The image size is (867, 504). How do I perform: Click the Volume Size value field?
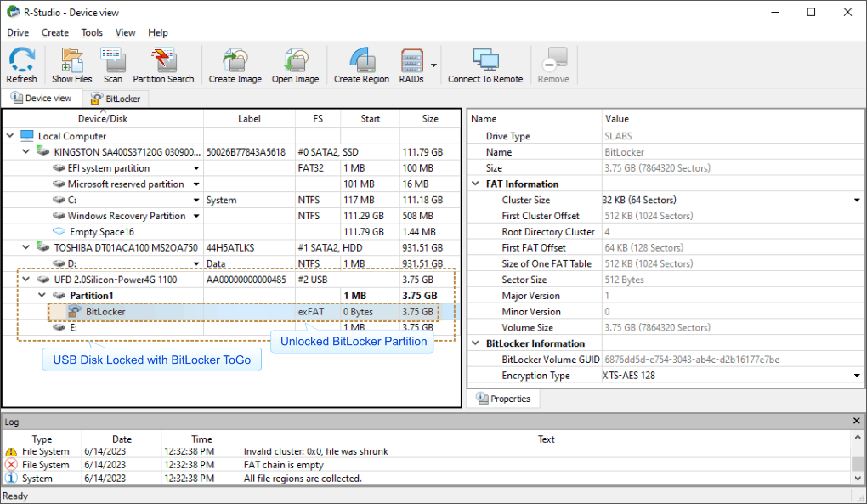point(732,327)
